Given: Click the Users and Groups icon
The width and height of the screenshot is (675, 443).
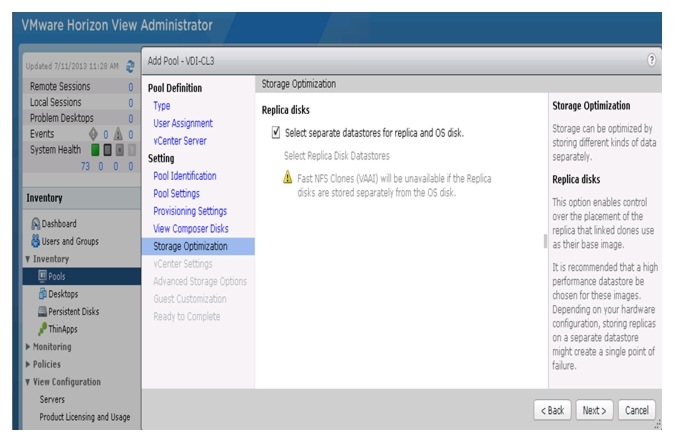Looking at the screenshot, I should (36, 241).
